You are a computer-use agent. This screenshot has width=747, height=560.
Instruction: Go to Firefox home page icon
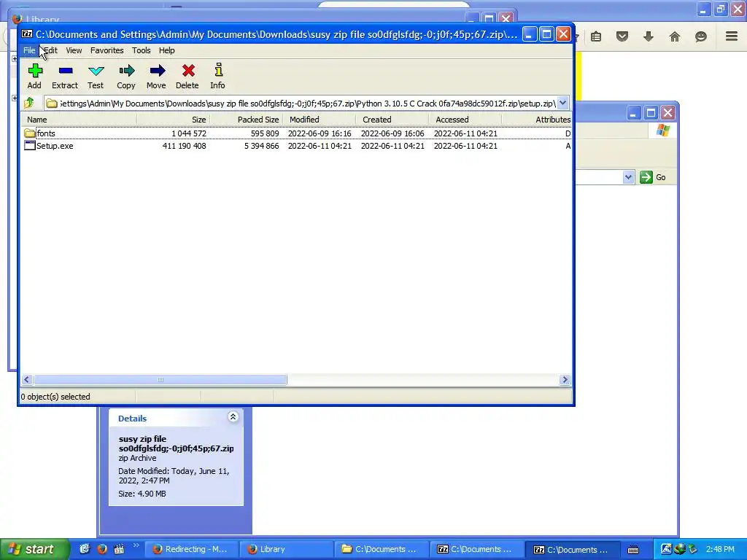click(x=675, y=36)
